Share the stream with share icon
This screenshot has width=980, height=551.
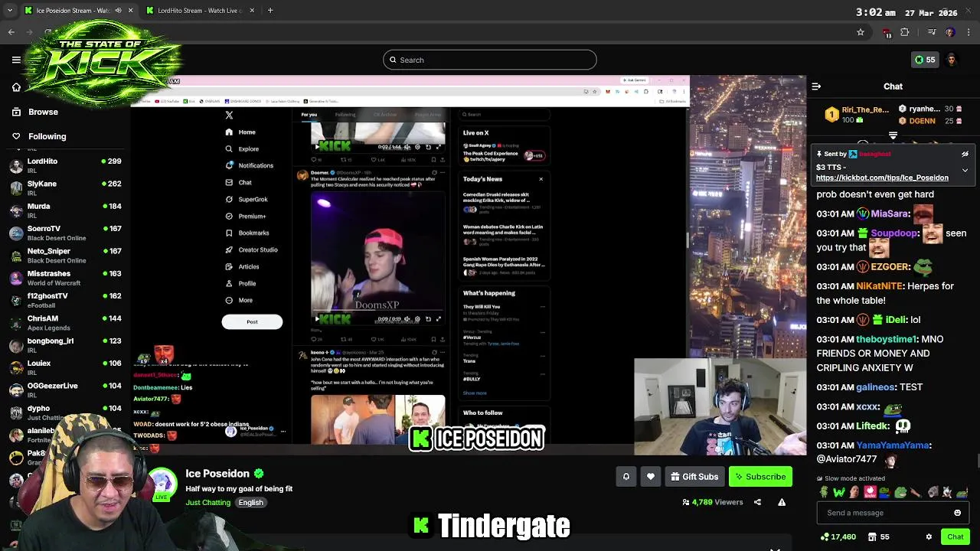pos(757,502)
